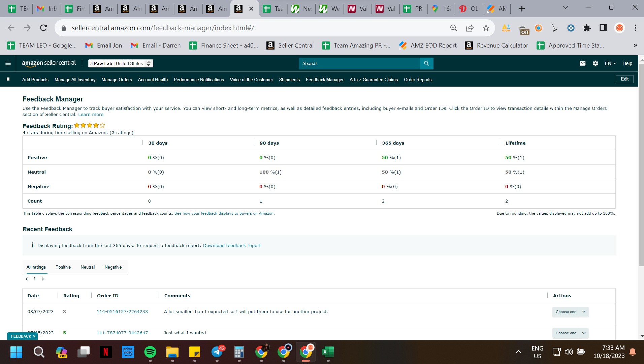
Task: Click Download feedback report link
Action: (232, 245)
